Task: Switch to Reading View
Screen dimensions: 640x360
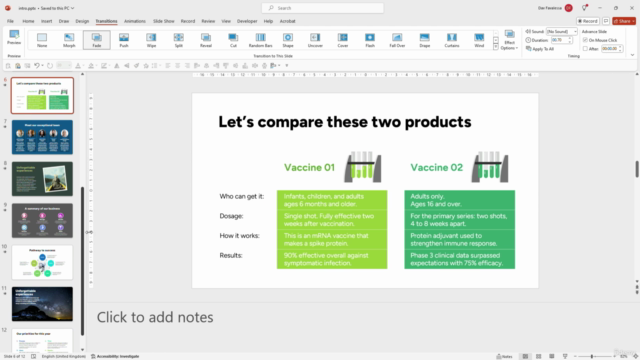Action: coord(551,356)
